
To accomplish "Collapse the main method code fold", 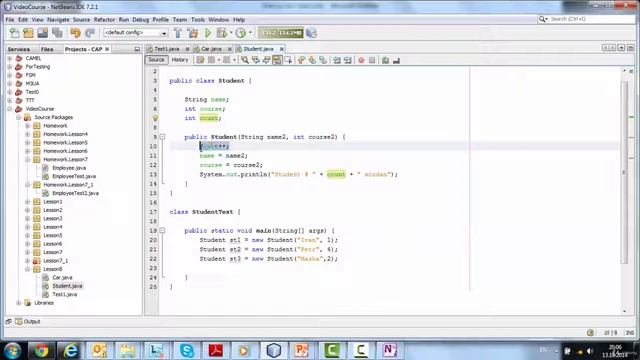I will coord(162,231).
